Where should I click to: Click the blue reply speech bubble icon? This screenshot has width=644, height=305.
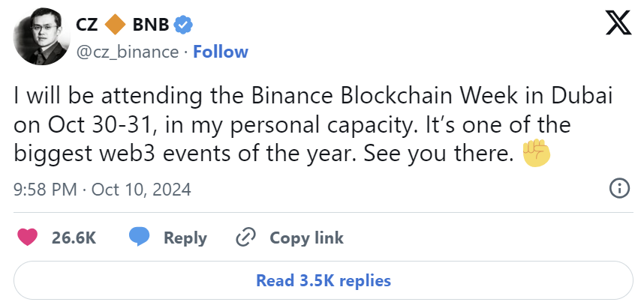coord(140,238)
